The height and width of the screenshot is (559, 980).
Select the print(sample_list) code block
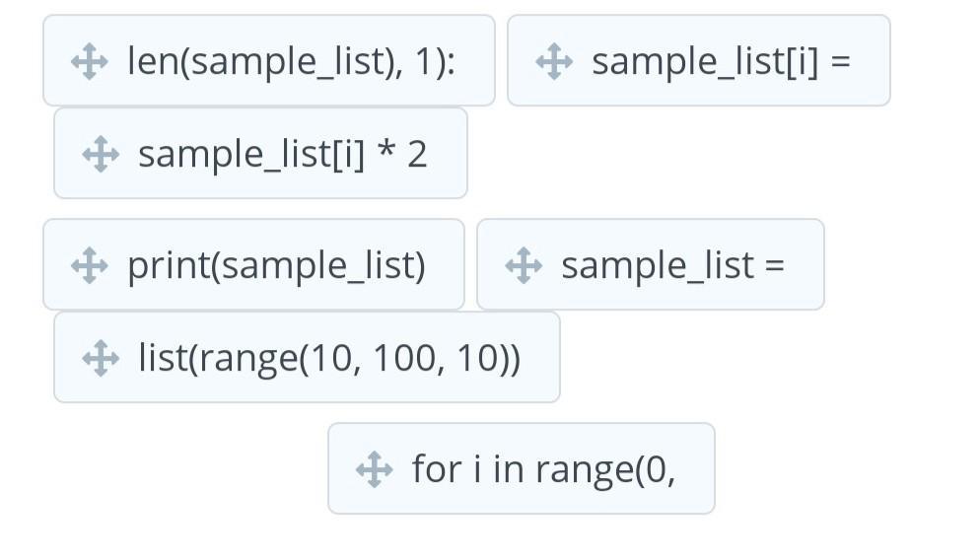tap(253, 264)
